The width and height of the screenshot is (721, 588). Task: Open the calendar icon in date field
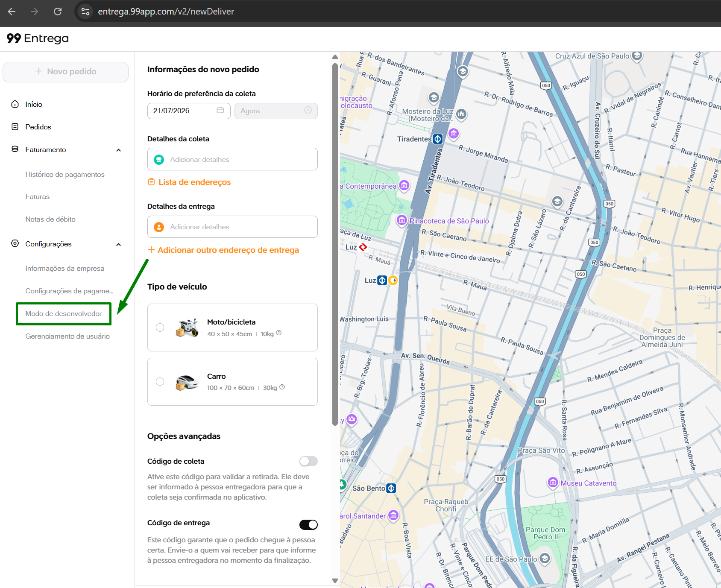(220, 110)
